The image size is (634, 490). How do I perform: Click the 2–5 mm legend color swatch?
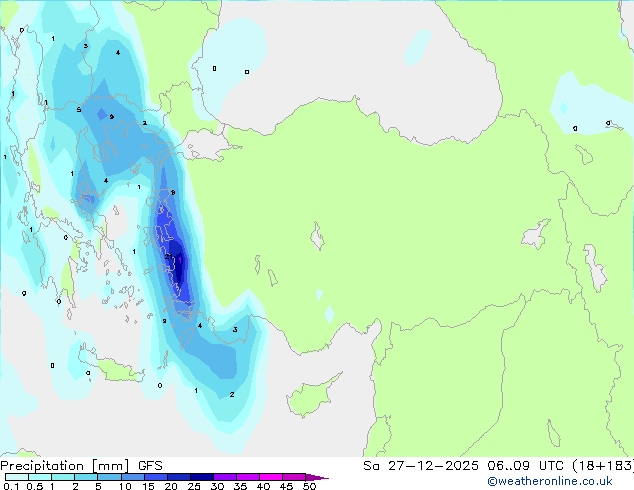pyautogui.click(x=86, y=477)
